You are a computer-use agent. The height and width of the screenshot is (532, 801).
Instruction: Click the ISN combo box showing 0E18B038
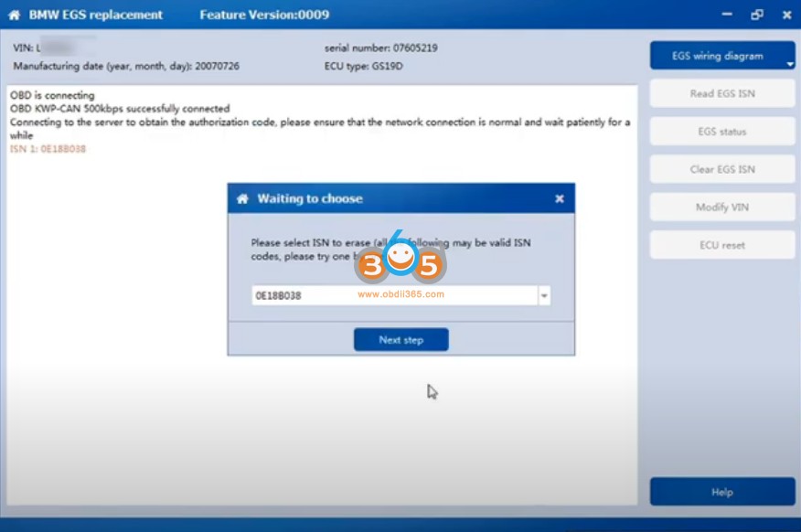pyautogui.click(x=401, y=295)
